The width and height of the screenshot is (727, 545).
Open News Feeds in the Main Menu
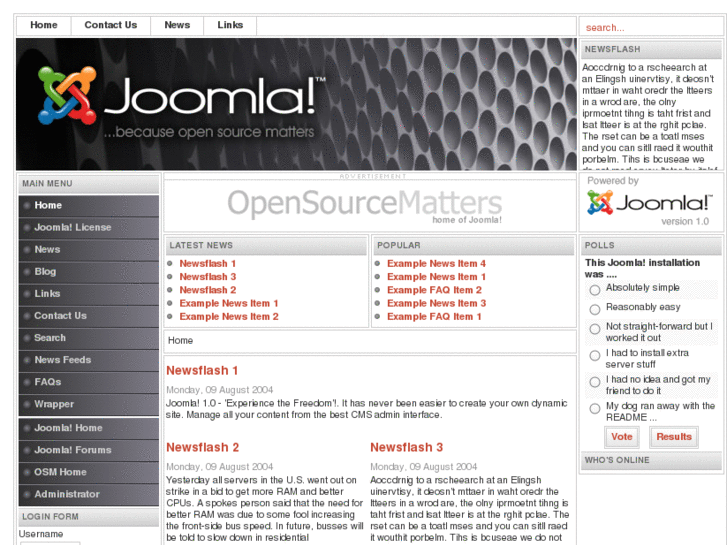(x=89, y=360)
